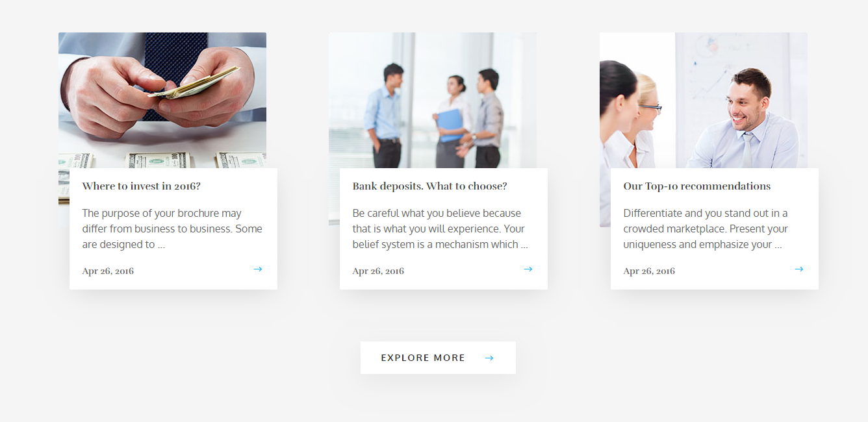Click the date on the 'Bank deposits' card
The width and height of the screenshot is (868, 422).
coord(378,271)
